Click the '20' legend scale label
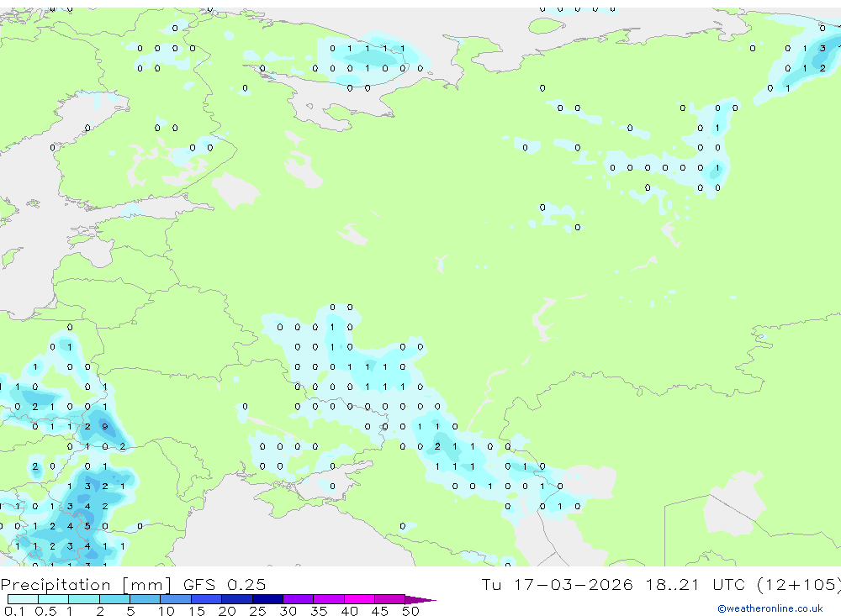Viewport: 841px width, 616px height. point(227,611)
